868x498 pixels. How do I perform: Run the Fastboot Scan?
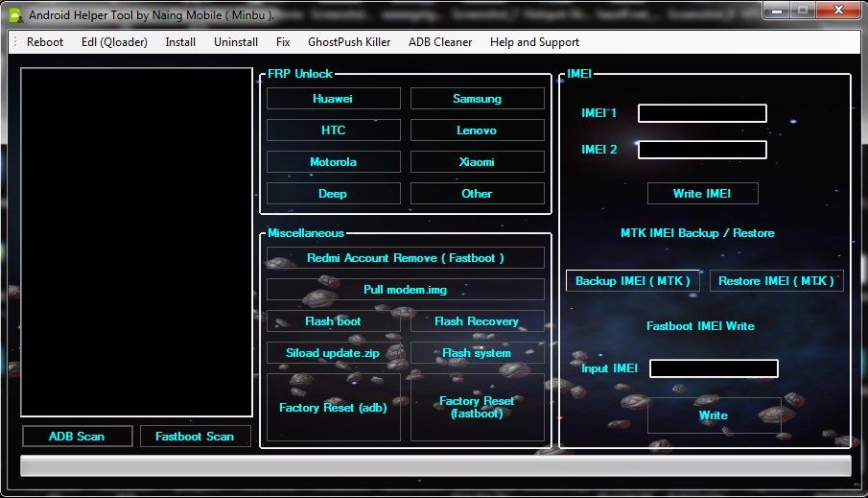coord(195,437)
